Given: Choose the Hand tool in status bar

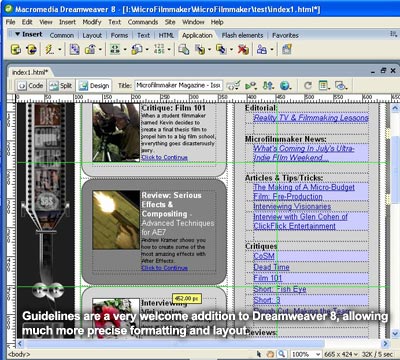Looking at the screenshot, I should coord(271,354).
